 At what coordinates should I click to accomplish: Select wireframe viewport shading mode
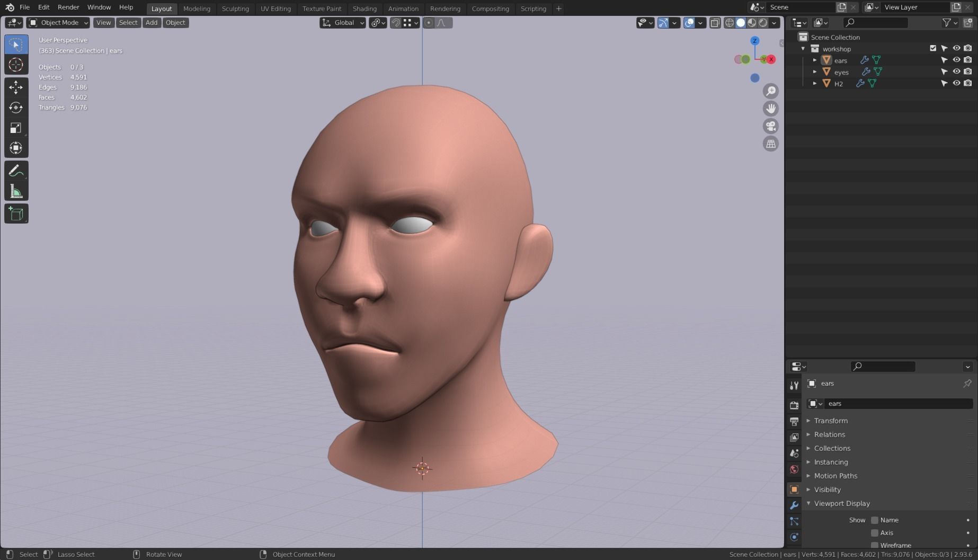(730, 23)
